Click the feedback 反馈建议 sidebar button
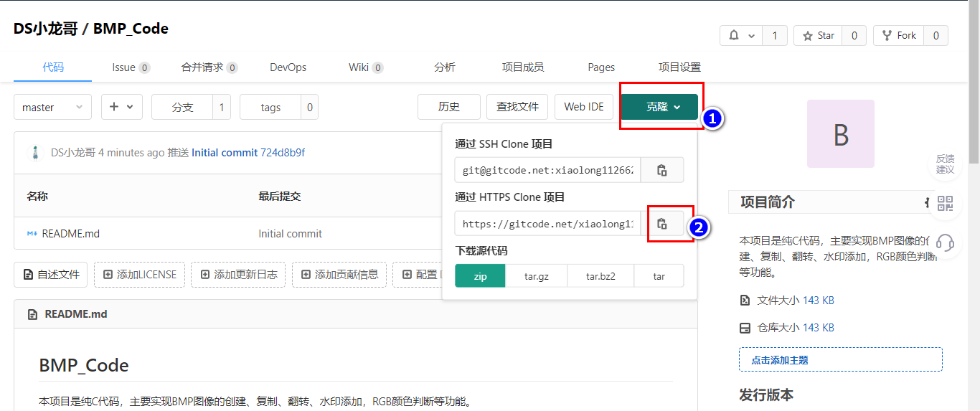Image resolution: width=980 pixels, height=411 pixels. coord(946,164)
